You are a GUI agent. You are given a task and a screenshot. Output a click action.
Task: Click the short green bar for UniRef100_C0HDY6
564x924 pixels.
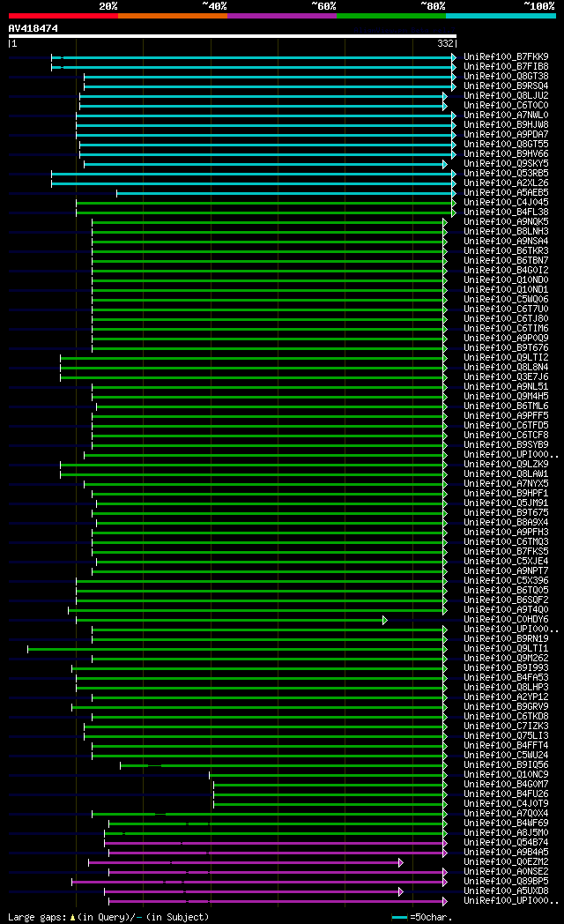click(232, 620)
